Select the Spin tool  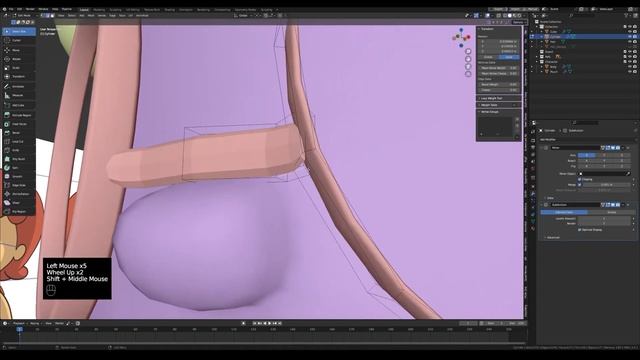pos(19,168)
